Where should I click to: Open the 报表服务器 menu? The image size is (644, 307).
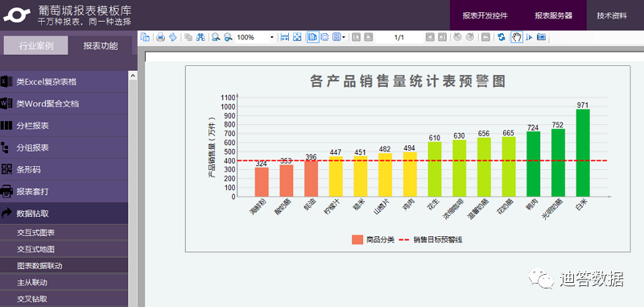pos(553,15)
